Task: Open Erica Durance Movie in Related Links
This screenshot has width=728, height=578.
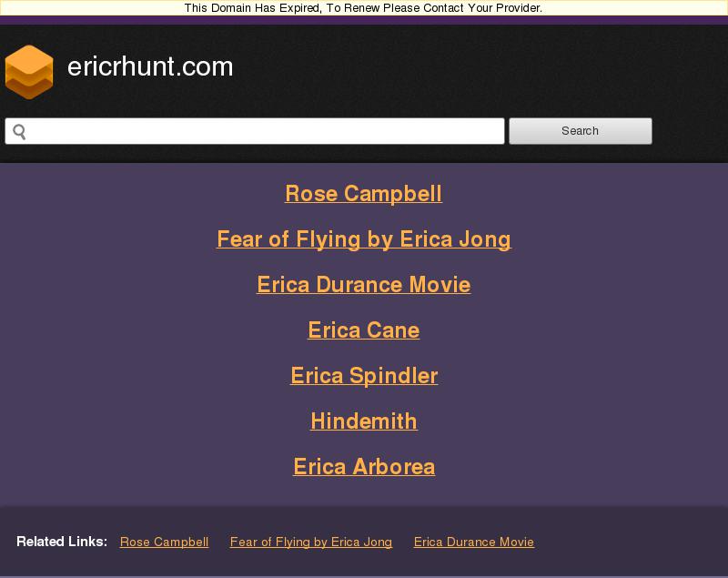Action: 473,542
